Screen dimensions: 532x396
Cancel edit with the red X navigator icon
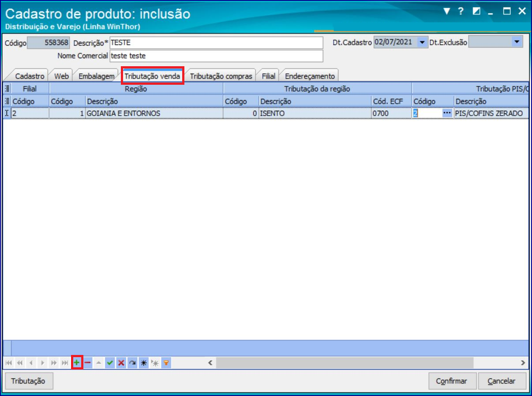(x=121, y=363)
